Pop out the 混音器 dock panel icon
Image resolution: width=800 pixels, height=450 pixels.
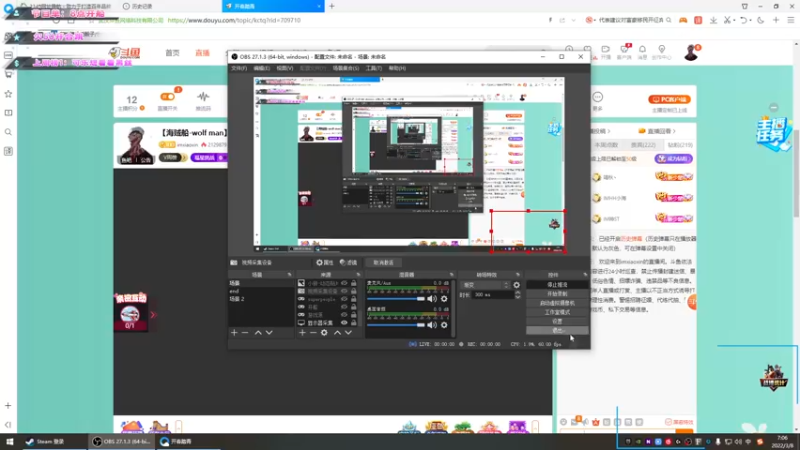(x=451, y=274)
